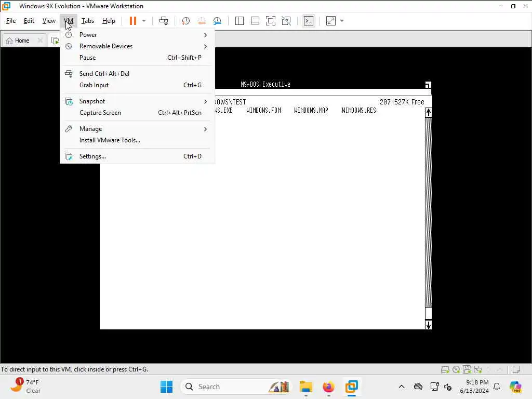Image resolution: width=532 pixels, height=399 pixels.
Task: Click the taskbar Search box
Action: pos(236,387)
